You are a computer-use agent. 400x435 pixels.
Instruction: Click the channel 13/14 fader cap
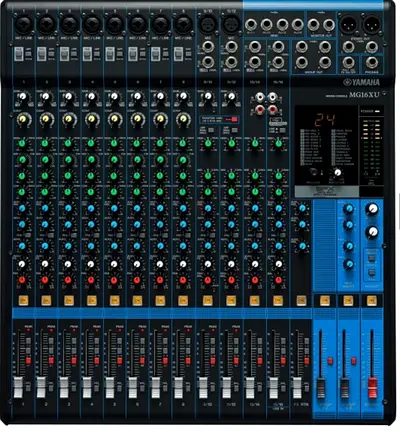click(250, 388)
